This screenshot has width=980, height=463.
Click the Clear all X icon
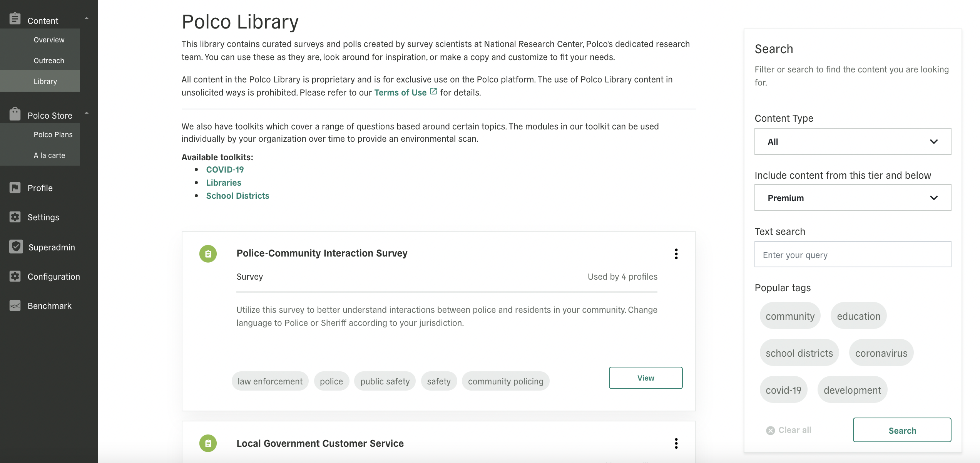pos(771,431)
